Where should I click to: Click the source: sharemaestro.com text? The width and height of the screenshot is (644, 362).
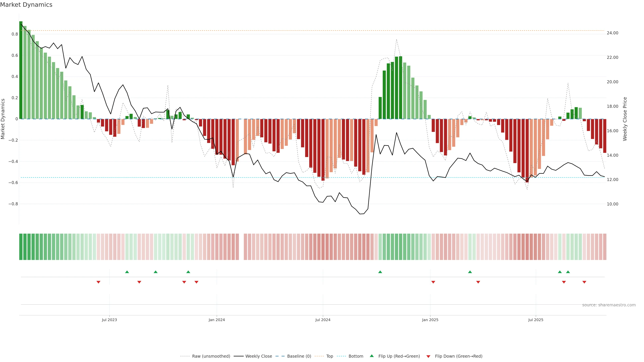pyautogui.click(x=609, y=305)
